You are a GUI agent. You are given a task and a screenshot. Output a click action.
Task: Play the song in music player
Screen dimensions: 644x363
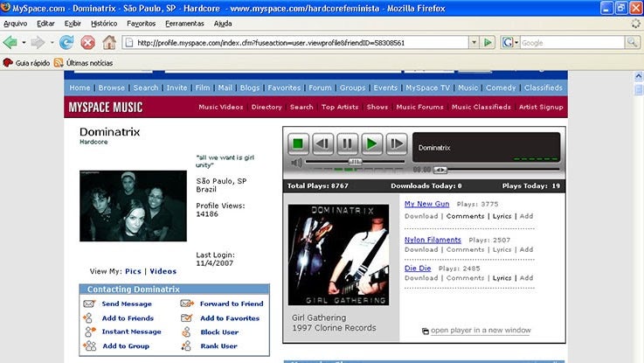click(x=371, y=143)
